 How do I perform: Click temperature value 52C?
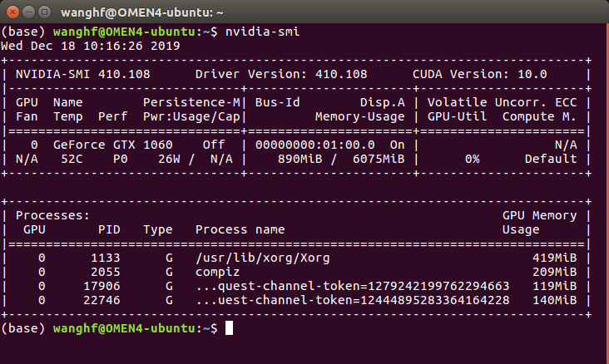pos(72,159)
